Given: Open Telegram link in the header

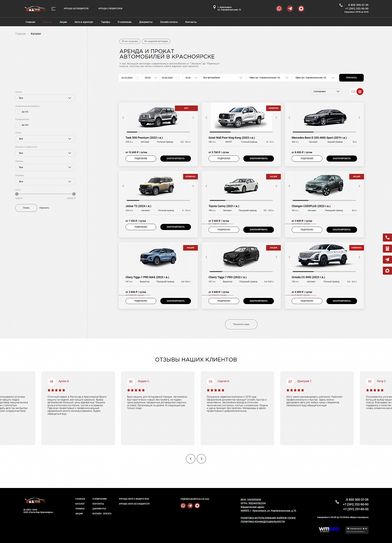Looking at the screenshot, I should pyautogui.click(x=290, y=8).
